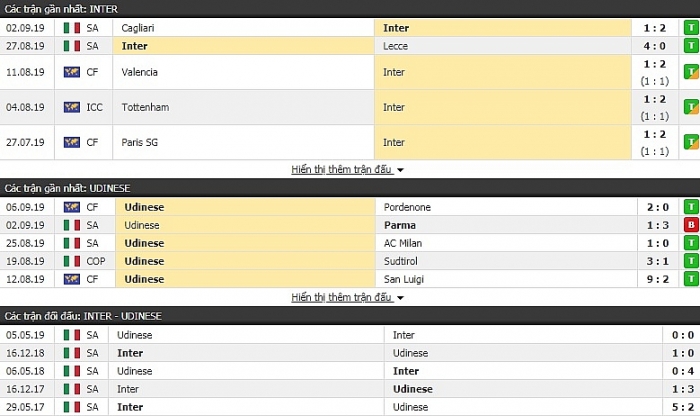Click the 2 : 0 score for Udinese–Pordenone
Viewport: 700px width, 416px height.
pos(658,207)
